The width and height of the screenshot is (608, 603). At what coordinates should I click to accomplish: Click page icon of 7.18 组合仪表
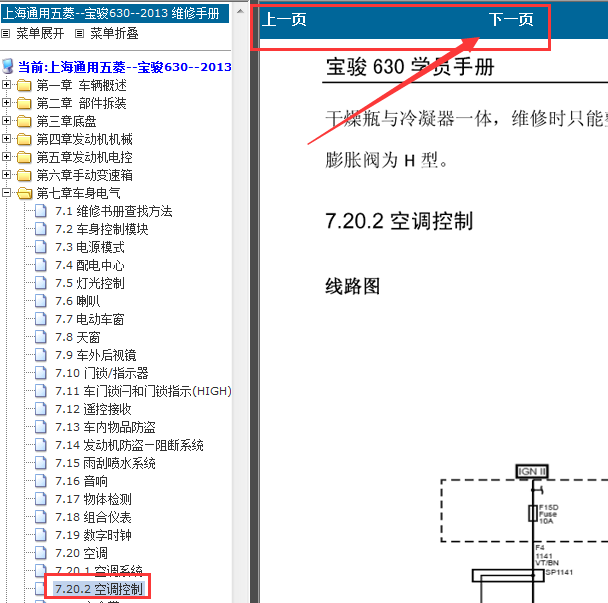coord(41,517)
